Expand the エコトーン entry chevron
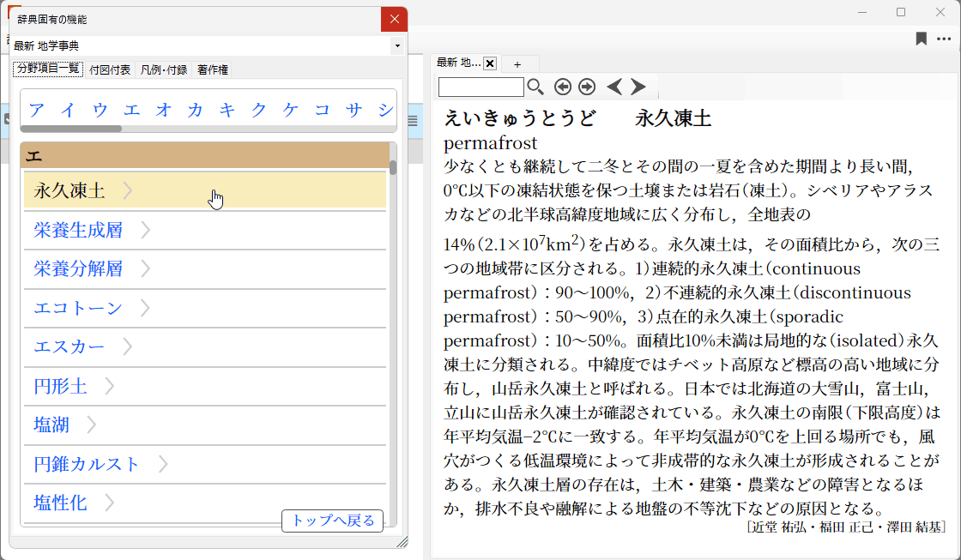This screenshot has width=961, height=560. [144, 308]
